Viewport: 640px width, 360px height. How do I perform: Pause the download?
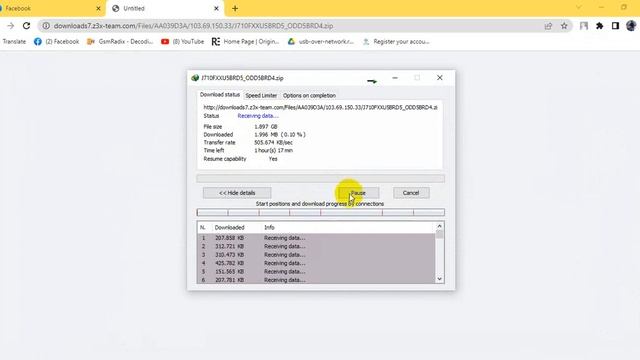pos(358,193)
